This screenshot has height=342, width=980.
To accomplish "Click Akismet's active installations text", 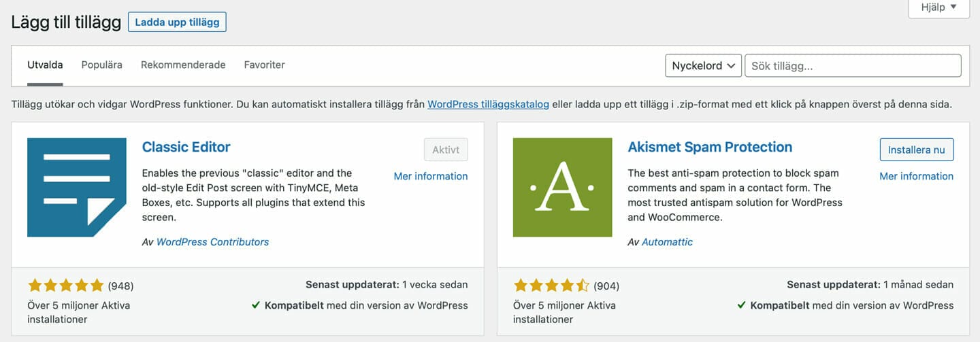I will (564, 312).
